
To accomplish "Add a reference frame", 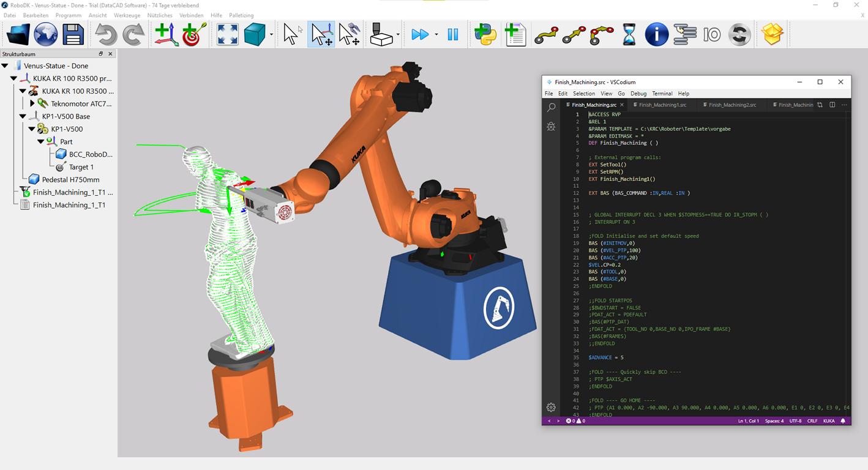I will pyautogui.click(x=166, y=34).
